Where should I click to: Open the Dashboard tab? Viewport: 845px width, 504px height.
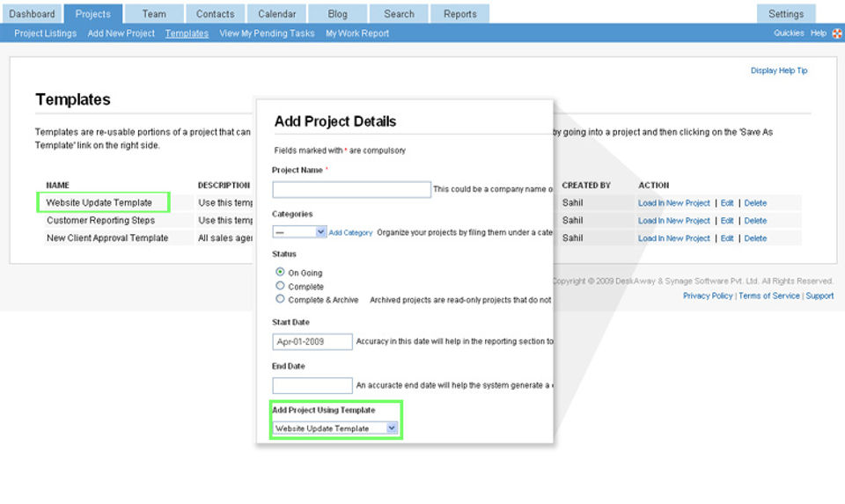tap(32, 14)
